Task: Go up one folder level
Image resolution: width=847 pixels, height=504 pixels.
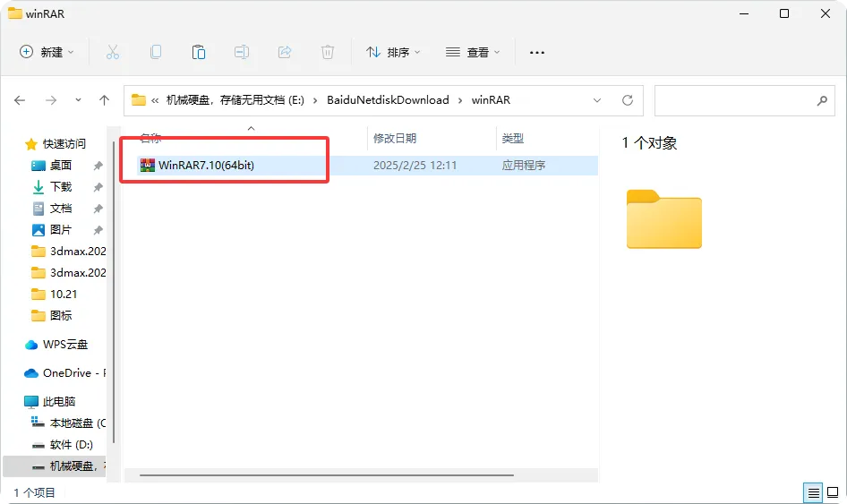Action: [104, 100]
